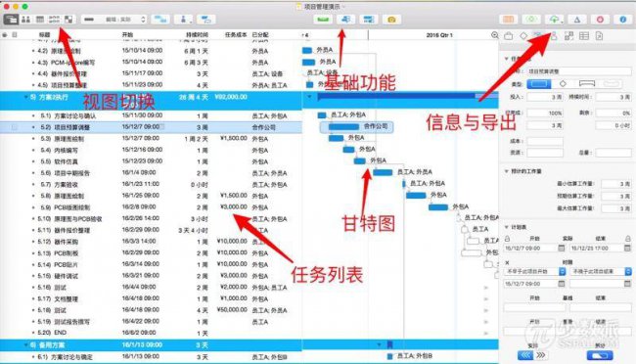Click the red circle violations icon

click(x=600, y=19)
